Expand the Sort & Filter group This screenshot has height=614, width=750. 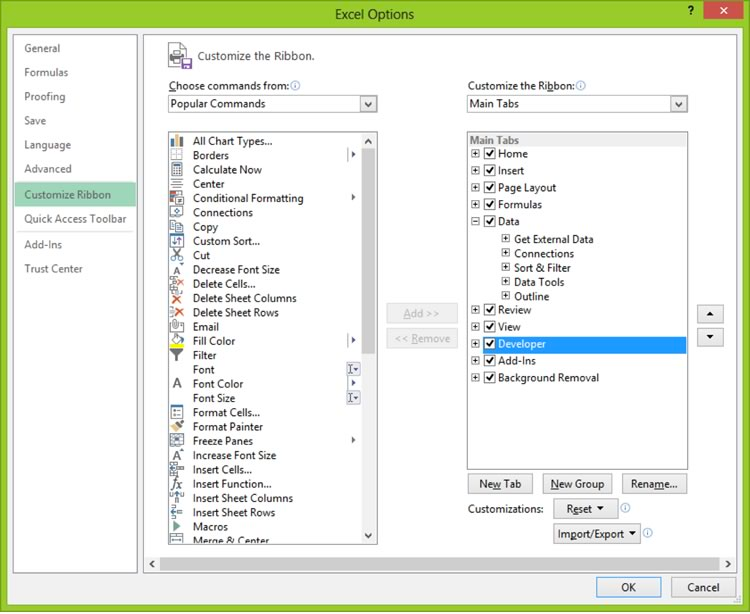(506, 268)
